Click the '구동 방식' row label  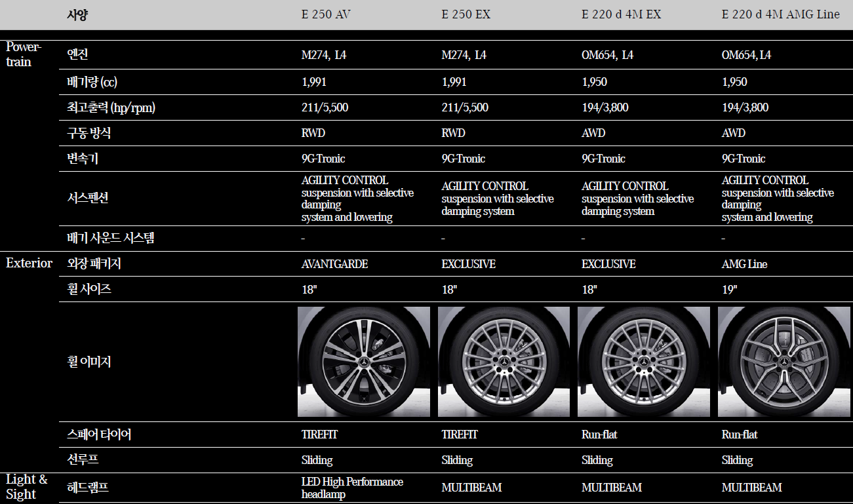[x=89, y=133]
